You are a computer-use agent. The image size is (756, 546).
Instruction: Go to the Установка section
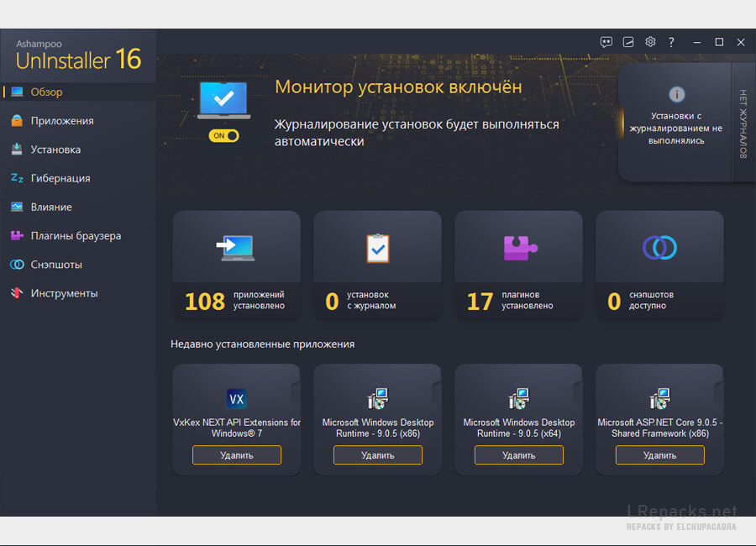(55, 150)
